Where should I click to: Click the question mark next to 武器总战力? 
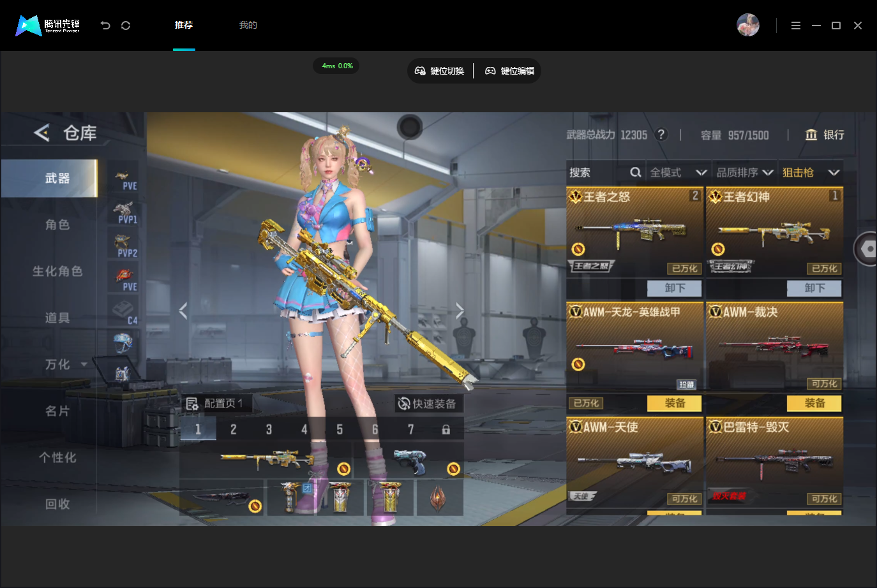pyautogui.click(x=661, y=135)
